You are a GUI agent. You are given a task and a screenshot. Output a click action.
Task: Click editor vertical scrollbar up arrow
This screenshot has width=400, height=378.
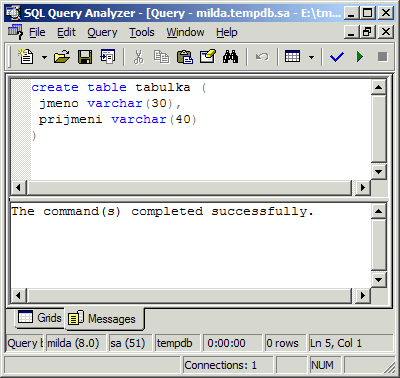coord(378,87)
